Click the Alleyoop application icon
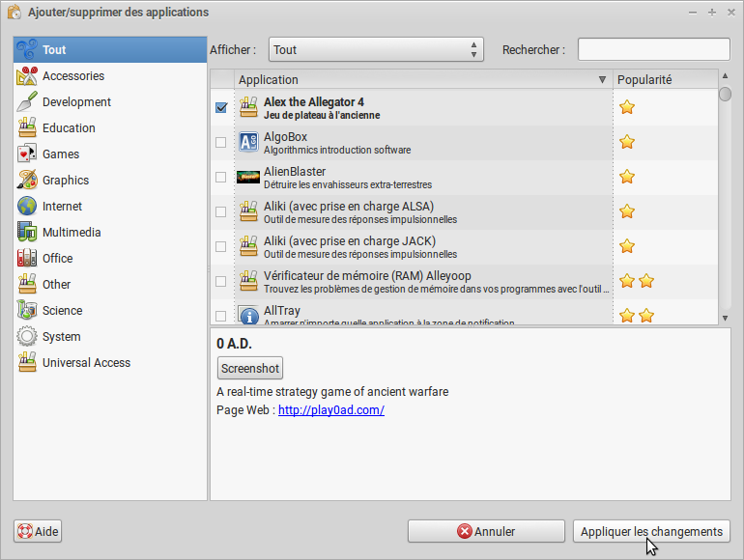Viewport: 744px width, 560px height. (x=248, y=281)
